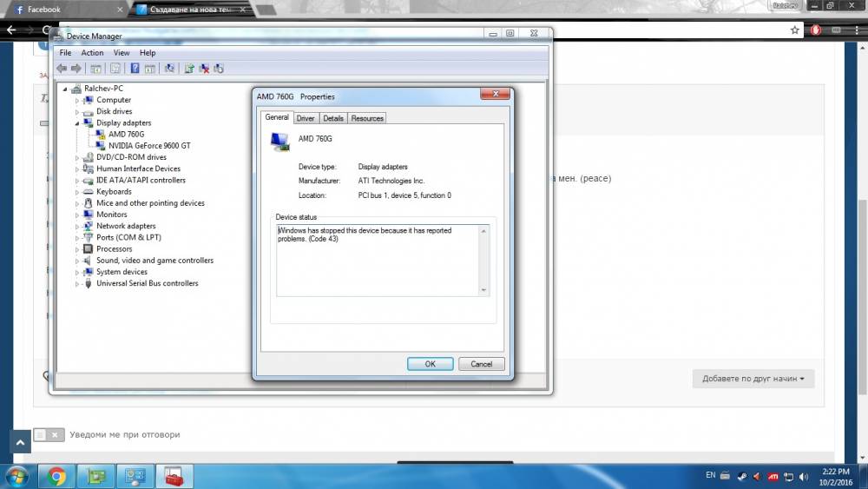The height and width of the screenshot is (489, 868).
Task: Expand the Network adapters node
Action: (x=77, y=226)
